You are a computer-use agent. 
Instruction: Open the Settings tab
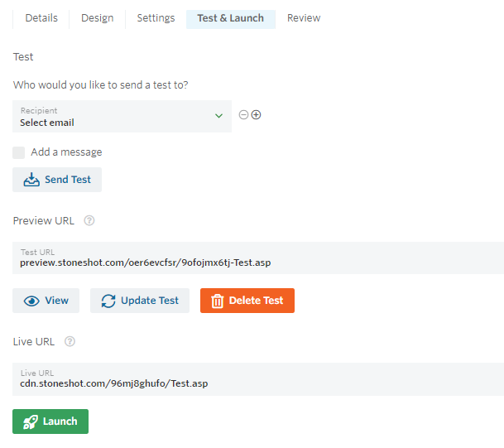[x=156, y=18]
